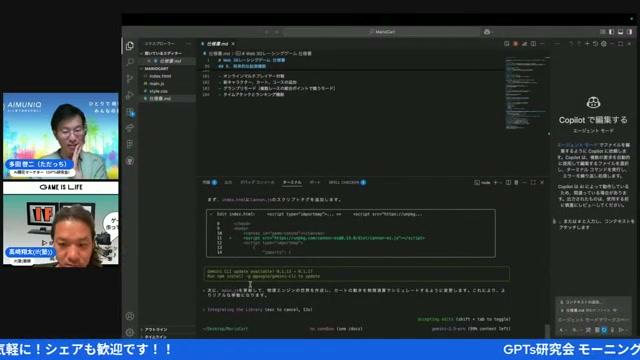Click the red icon in editor toolbar
The image size is (640, 360).
pyautogui.click(x=516, y=44)
